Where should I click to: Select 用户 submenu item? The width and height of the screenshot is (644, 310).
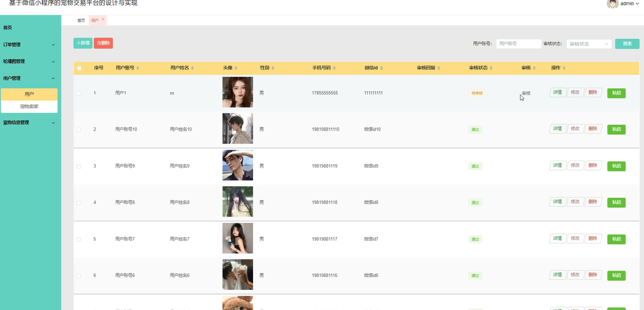coord(29,94)
